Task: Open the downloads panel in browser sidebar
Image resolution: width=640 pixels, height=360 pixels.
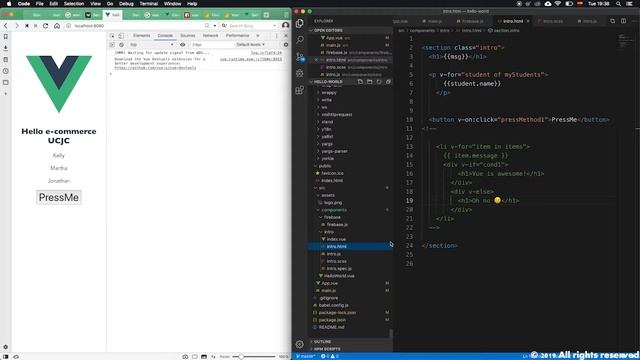Action: (x=6, y=48)
